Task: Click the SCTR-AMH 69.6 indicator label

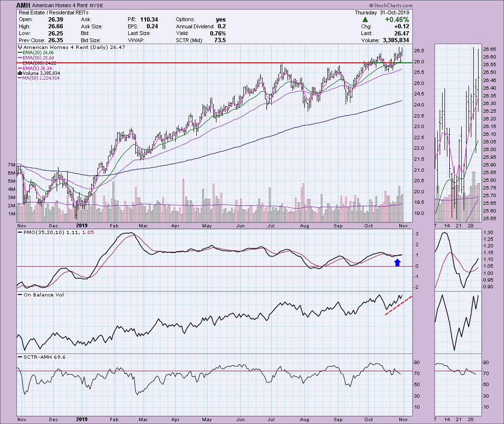Action: tap(45, 357)
